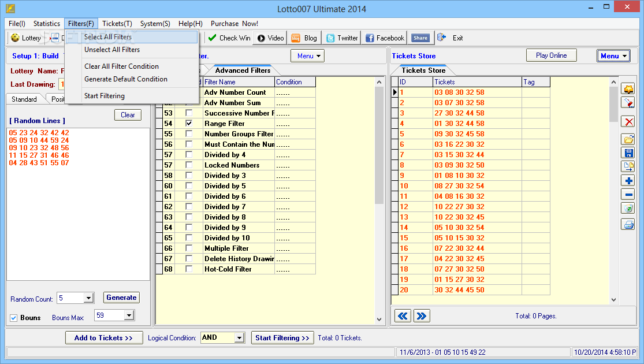
Task: Click Purchase Now! in menu bar
Action: click(234, 24)
